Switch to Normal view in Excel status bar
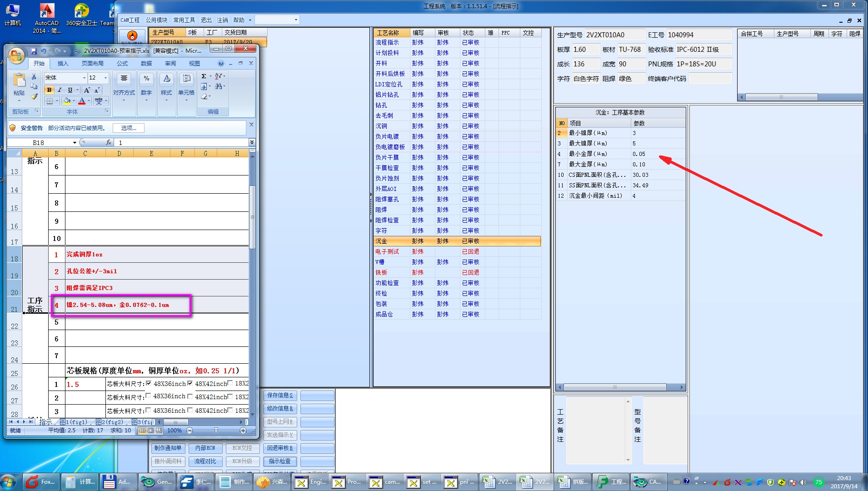 pos(143,431)
